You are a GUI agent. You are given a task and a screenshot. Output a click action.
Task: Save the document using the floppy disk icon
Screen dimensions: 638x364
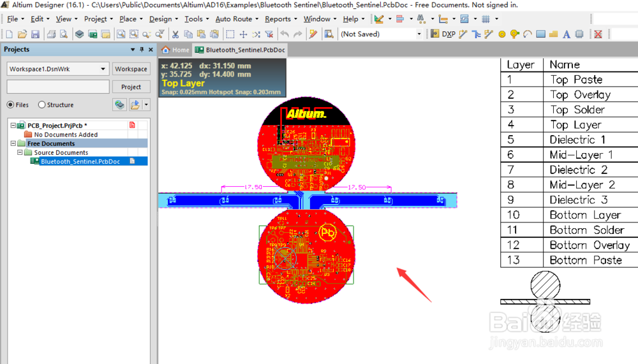35,34
